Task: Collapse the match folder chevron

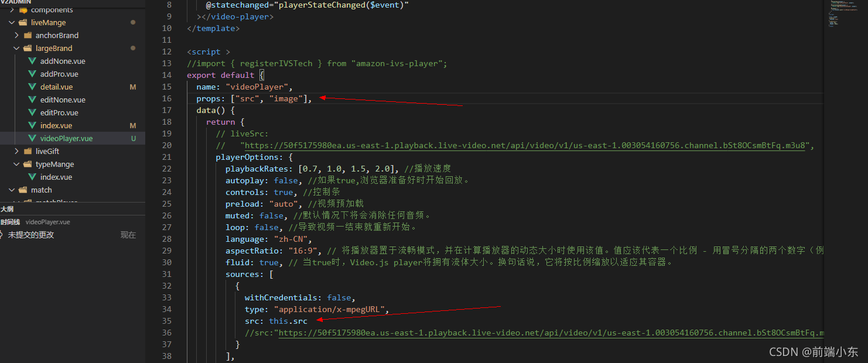Action: (12, 190)
